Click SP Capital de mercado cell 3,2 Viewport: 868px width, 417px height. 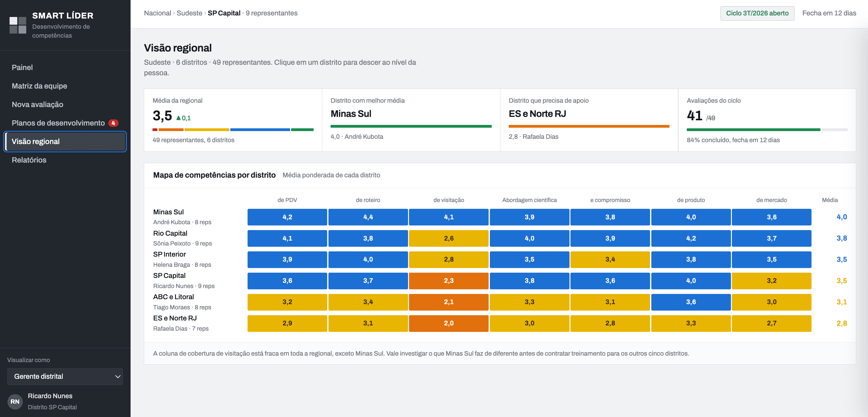(x=772, y=281)
